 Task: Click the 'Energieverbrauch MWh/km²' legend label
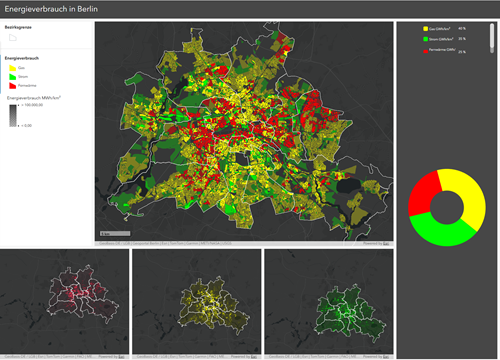click(34, 98)
